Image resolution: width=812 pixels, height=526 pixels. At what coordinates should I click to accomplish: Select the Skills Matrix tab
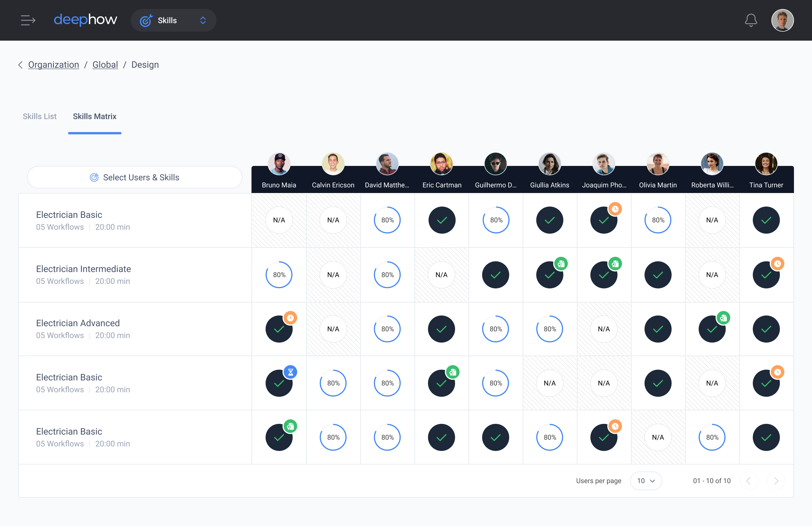click(94, 117)
